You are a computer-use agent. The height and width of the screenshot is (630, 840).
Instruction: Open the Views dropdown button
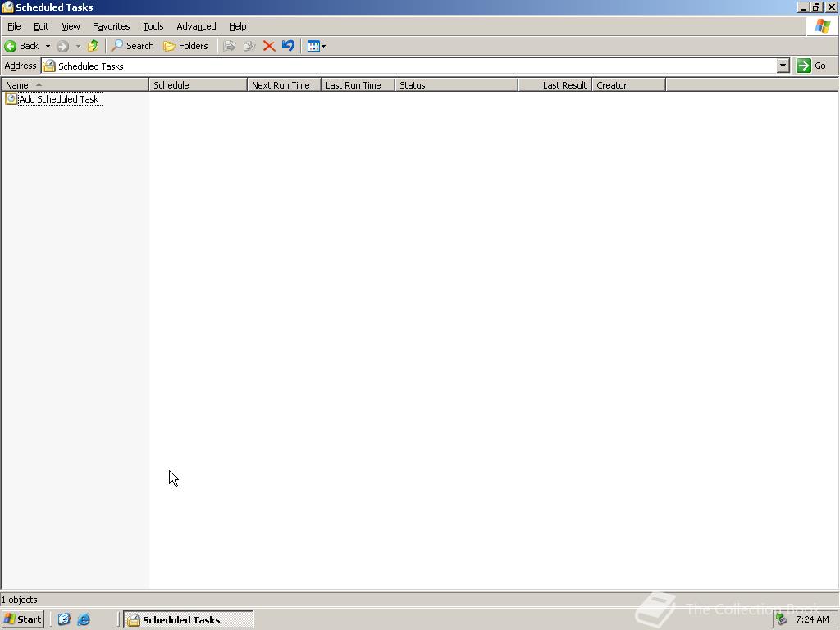click(x=317, y=46)
